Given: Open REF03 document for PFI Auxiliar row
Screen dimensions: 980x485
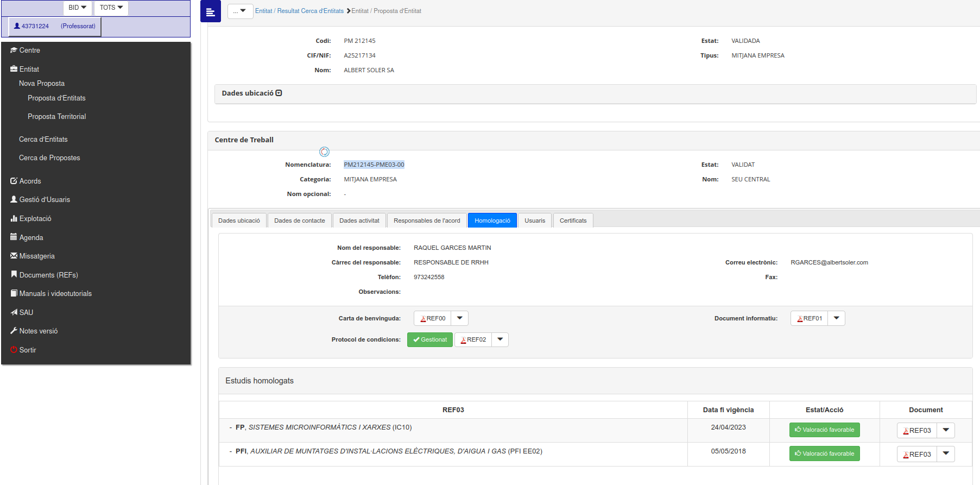Looking at the screenshot, I should pos(917,454).
